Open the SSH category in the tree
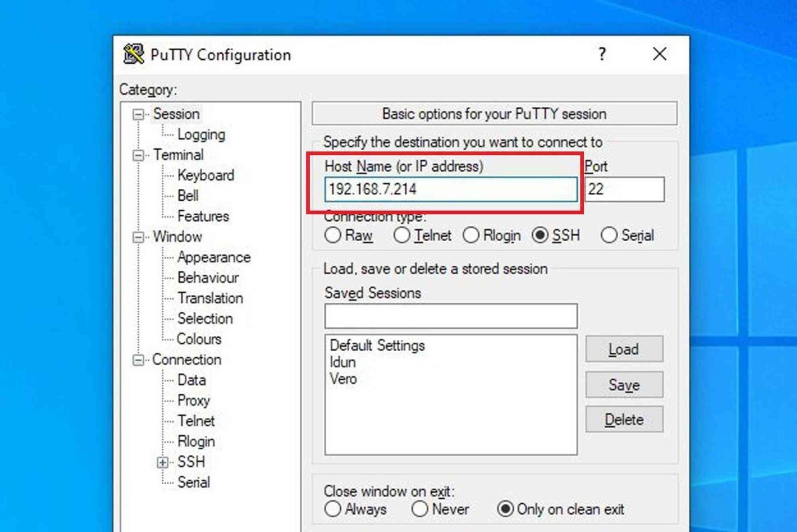 (191, 462)
